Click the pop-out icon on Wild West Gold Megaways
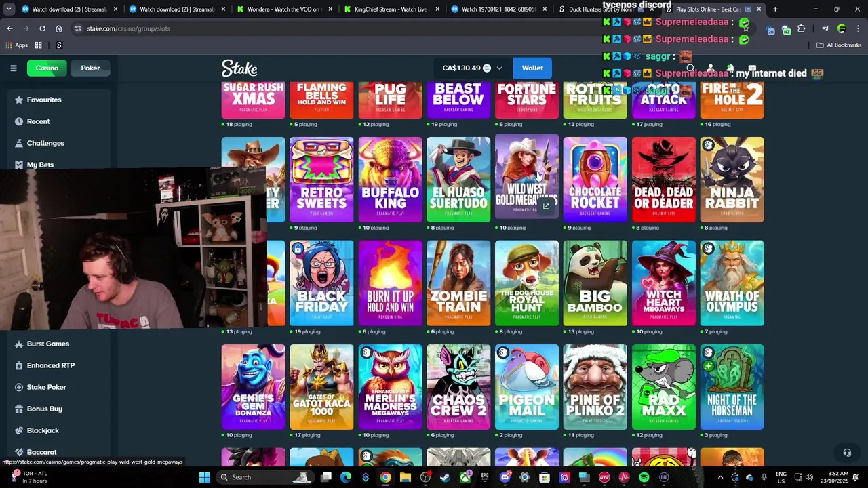The image size is (868, 488). [546, 206]
